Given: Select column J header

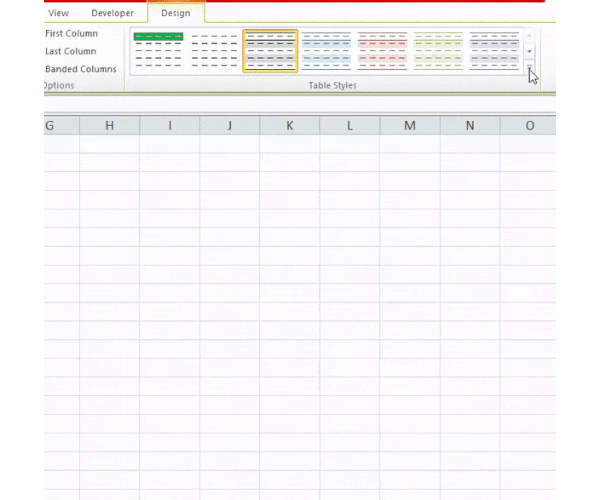Looking at the screenshot, I should point(230,125).
